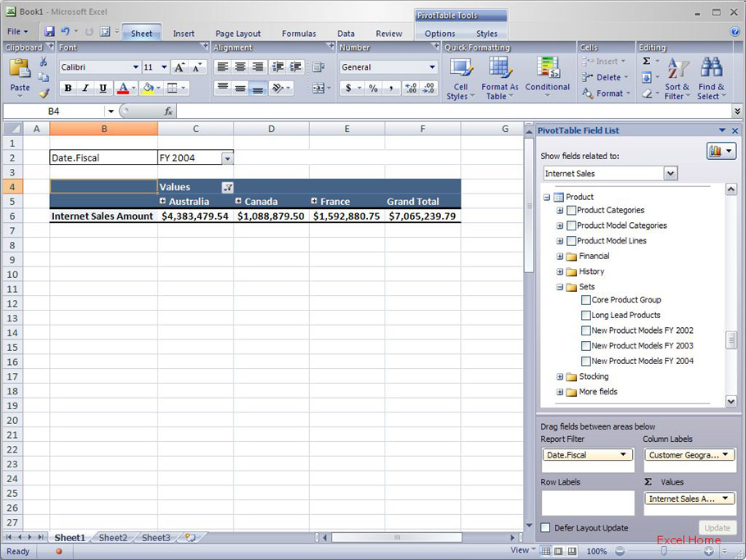The image size is (746, 560).
Task: Check New Product Models FY 2004
Action: point(586,361)
